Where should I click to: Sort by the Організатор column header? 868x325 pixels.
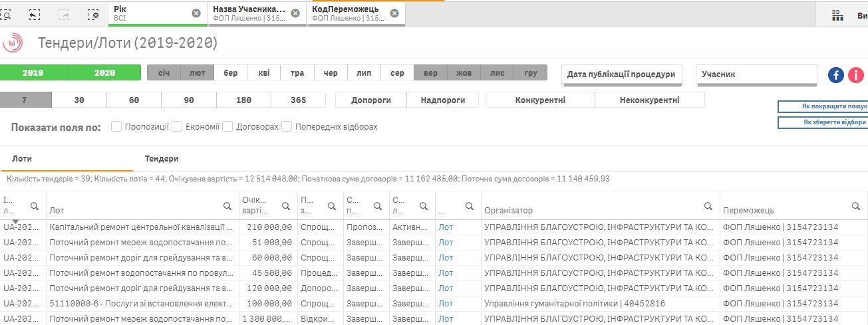click(508, 211)
